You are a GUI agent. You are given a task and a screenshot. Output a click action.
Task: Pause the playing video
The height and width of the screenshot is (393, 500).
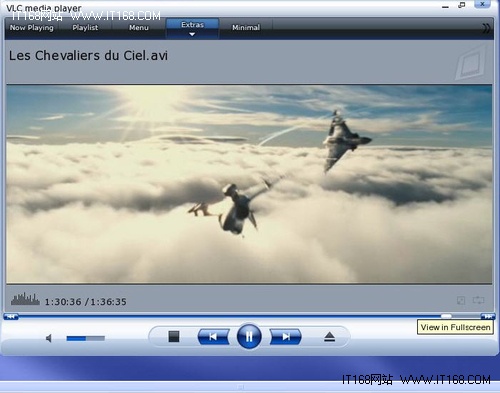pos(249,337)
